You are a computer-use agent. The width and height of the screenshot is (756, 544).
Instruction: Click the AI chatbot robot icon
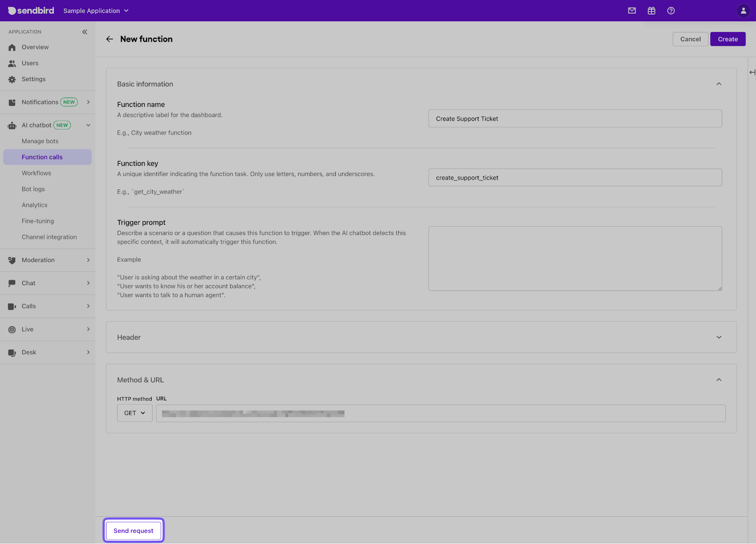click(11, 125)
